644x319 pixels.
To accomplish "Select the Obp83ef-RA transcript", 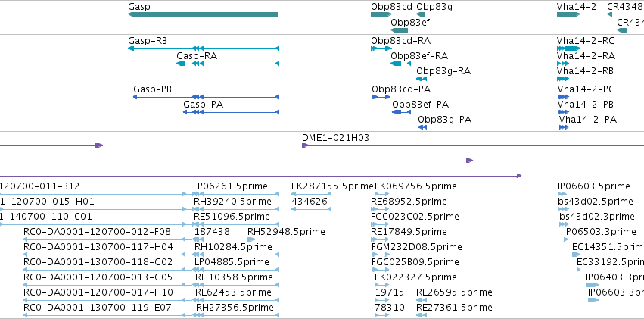I will 400,64.
